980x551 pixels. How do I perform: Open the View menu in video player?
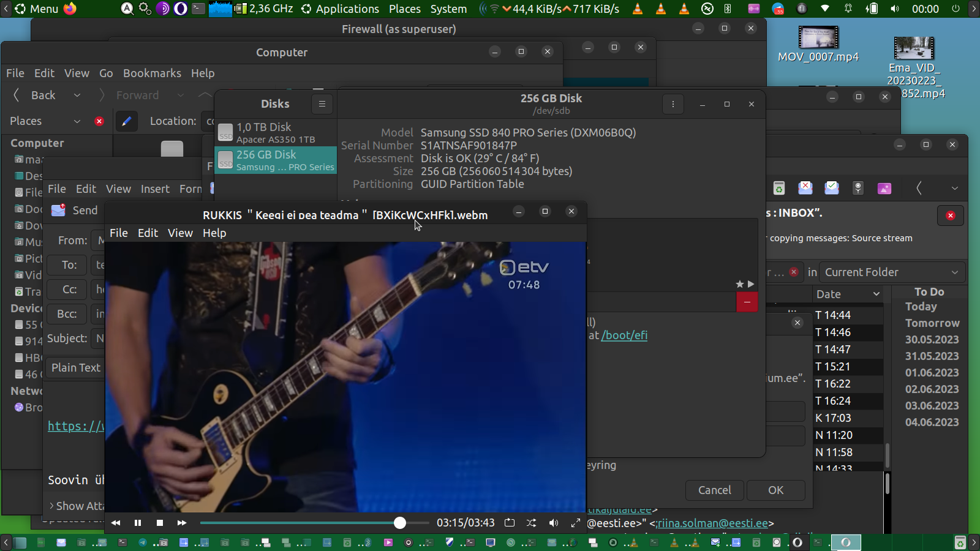pyautogui.click(x=180, y=233)
